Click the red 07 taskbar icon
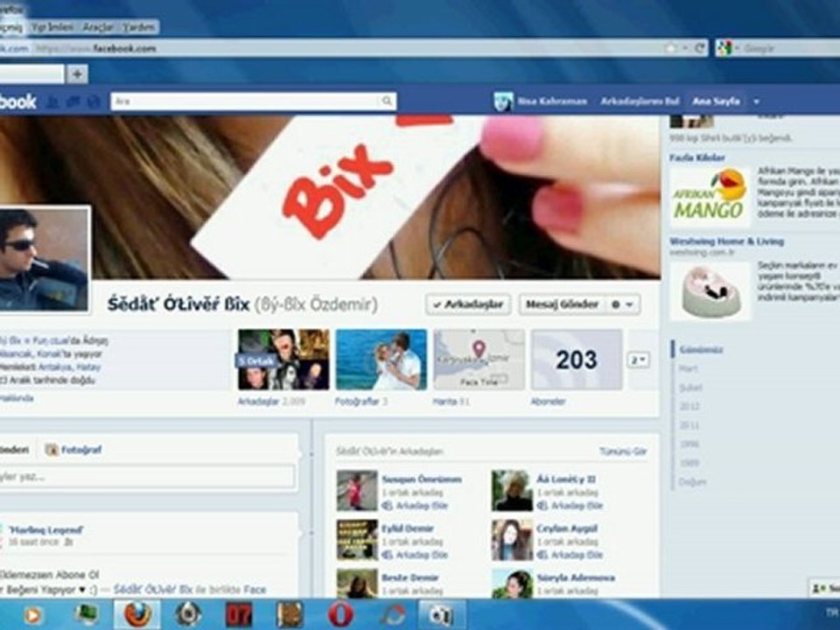This screenshot has width=840, height=630. (238, 615)
